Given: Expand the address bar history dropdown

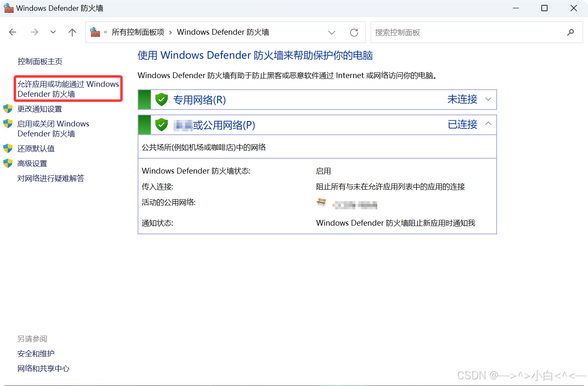Looking at the screenshot, I should click(331, 33).
